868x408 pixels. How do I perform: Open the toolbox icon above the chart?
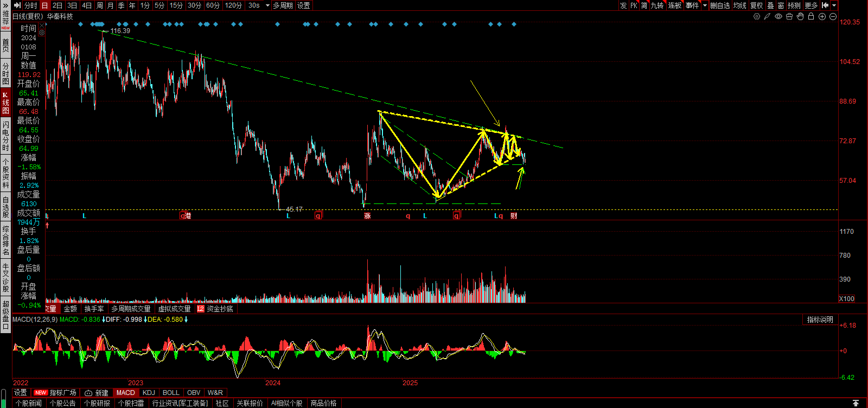789,16
